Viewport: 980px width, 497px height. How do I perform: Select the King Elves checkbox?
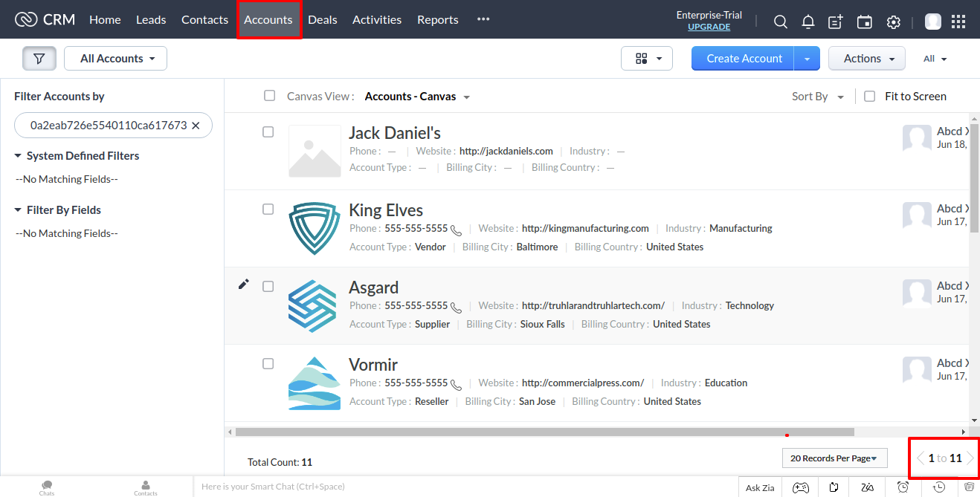[268, 209]
